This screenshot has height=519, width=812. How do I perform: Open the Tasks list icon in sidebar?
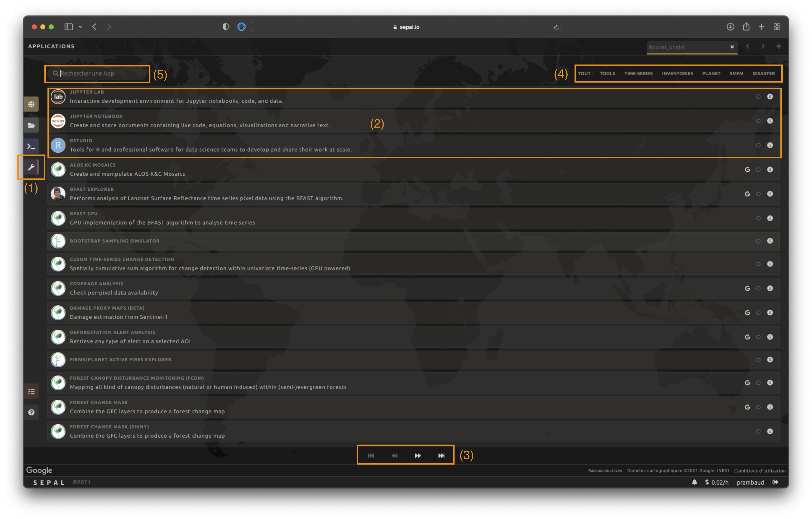click(31, 391)
